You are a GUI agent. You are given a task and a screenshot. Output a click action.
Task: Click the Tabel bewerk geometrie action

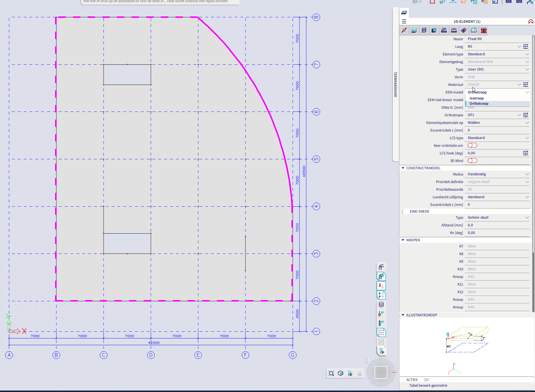click(428, 386)
